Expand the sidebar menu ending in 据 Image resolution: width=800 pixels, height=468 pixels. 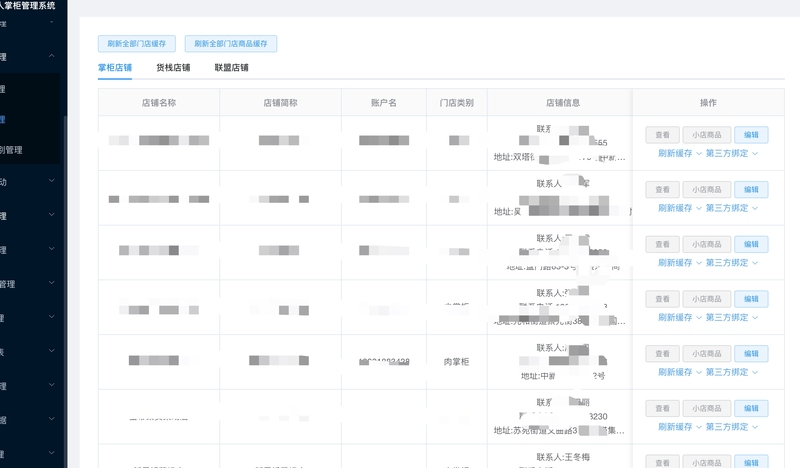(30, 420)
